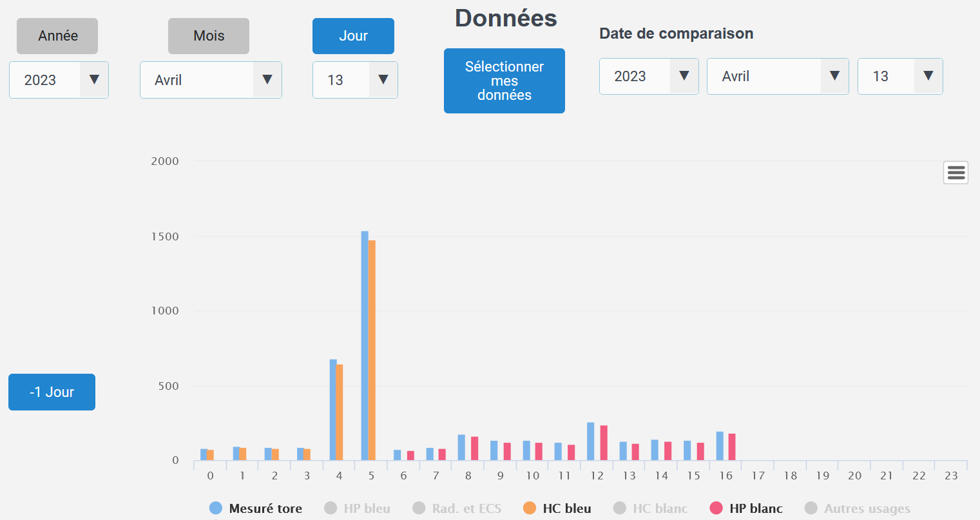Expand the comparison year dropdown
This screenshot has width=980, height=520.
point(649,76)
